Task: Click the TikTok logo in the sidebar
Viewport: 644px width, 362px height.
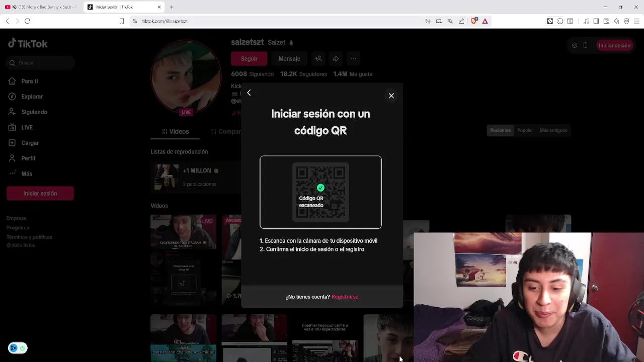Action: [28, 44]
